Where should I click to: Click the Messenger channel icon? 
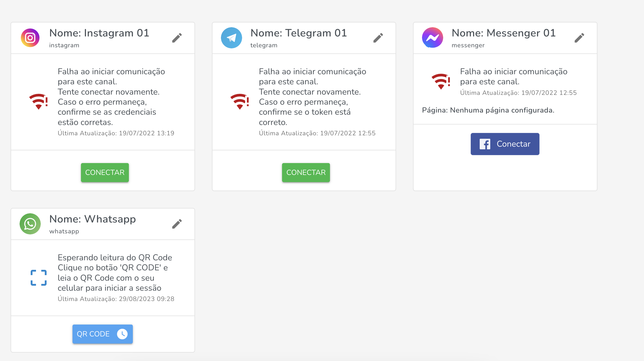[x=432, y=38]
